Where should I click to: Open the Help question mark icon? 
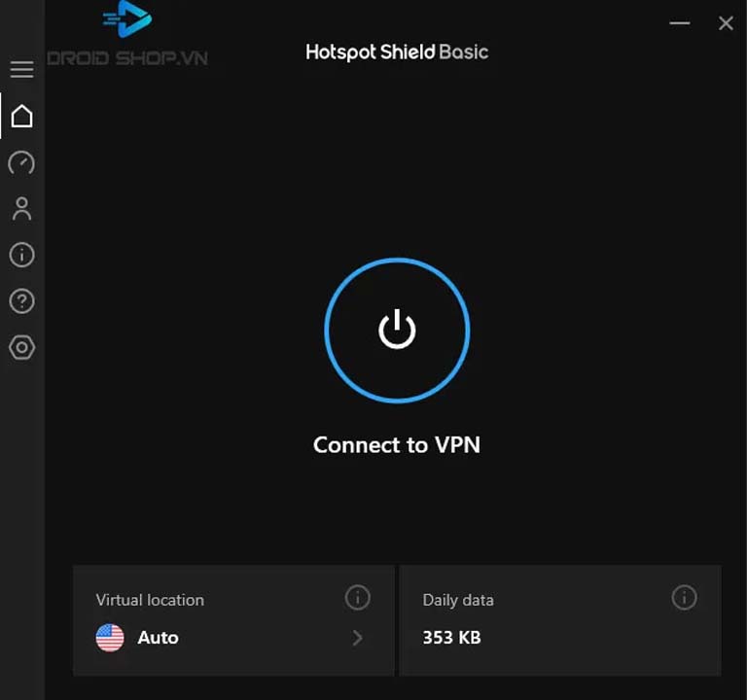[22, 301]
